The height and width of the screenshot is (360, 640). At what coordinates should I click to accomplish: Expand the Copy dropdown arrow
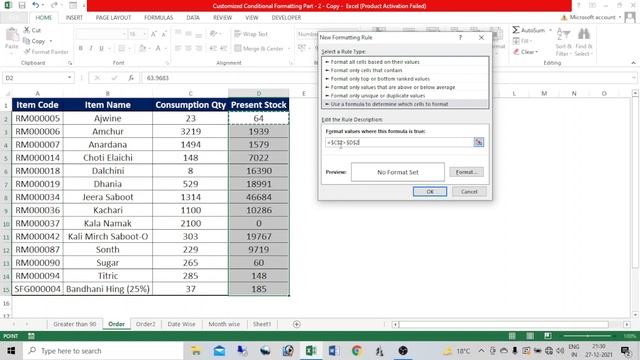(51, 41)
